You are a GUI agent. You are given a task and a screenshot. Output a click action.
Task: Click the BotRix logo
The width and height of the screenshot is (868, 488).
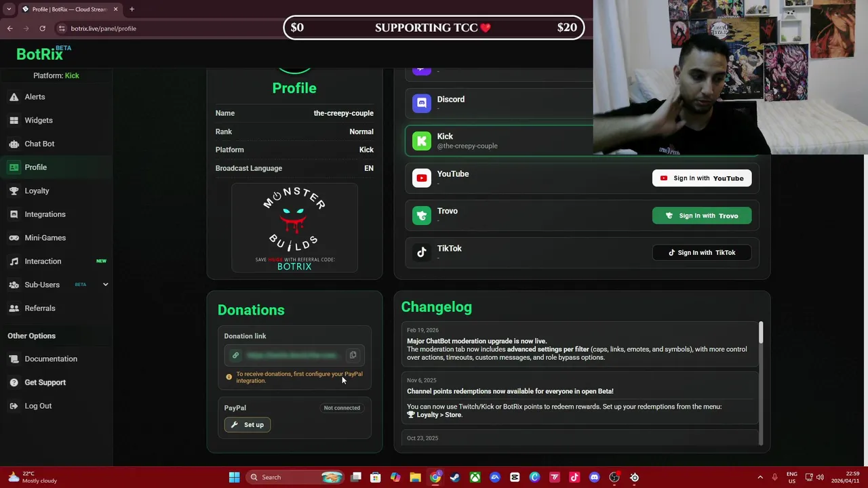(x=43, y=54)
